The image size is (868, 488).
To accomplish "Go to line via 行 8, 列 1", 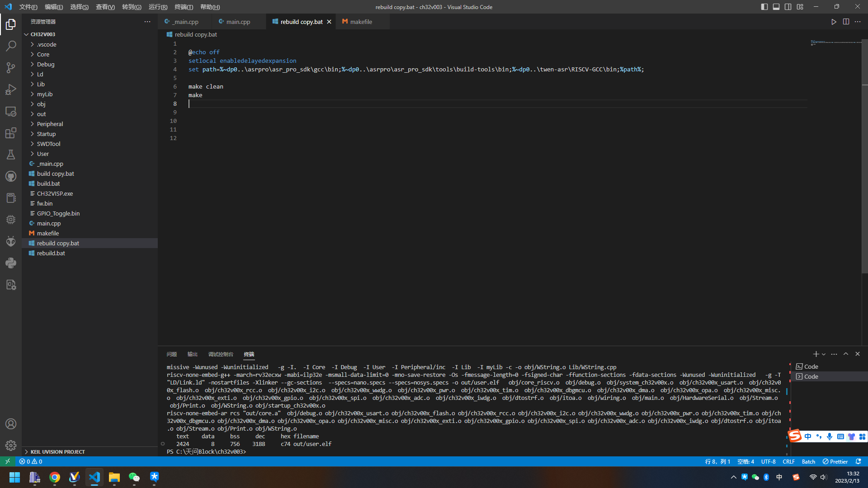I will (x=717, y=461).
